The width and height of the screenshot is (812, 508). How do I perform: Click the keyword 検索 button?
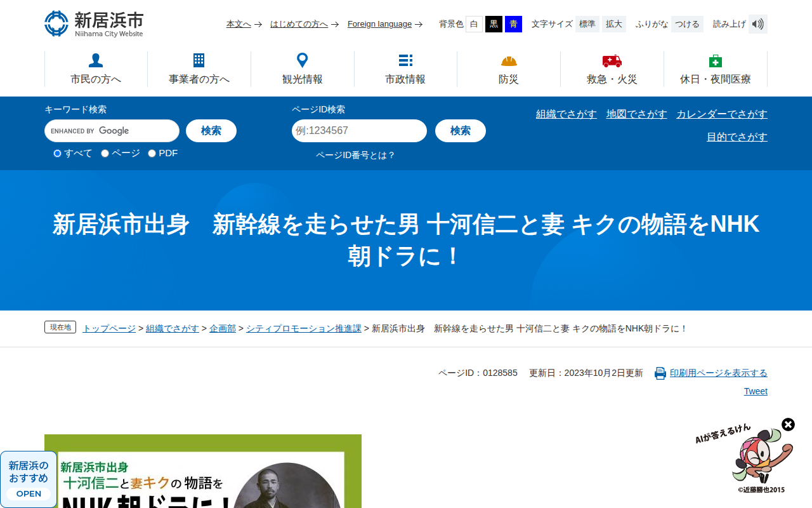pos(211,131)
